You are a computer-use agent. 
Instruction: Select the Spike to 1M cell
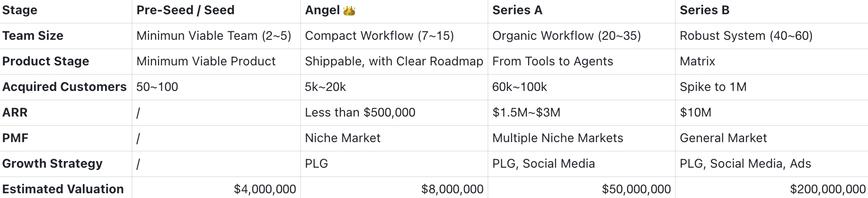pyautogui.click(x=771, y=87)
